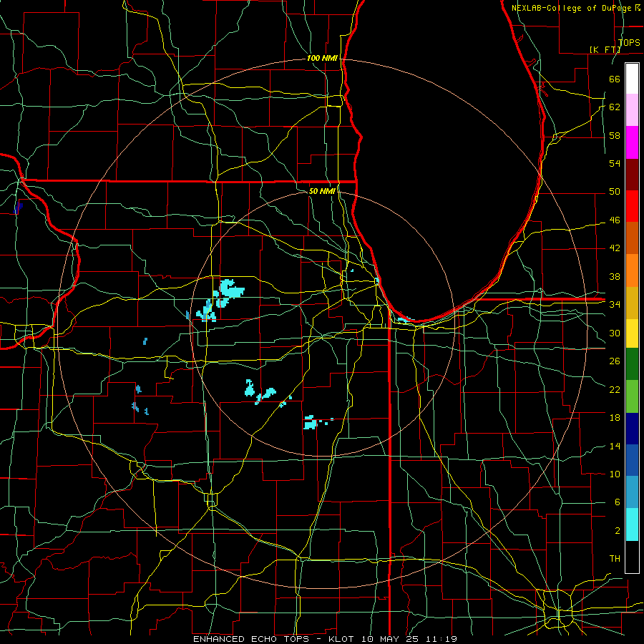This screenshot has width=644, height=644.
Task: Click the 38 legend value
Action: click(615, 277)
